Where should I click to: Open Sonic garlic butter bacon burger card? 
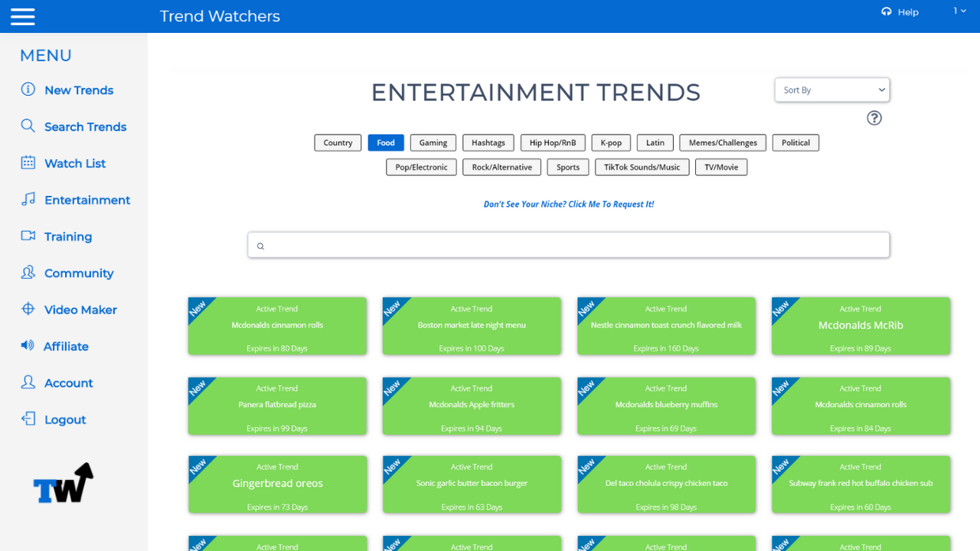(x=472, y=484)
